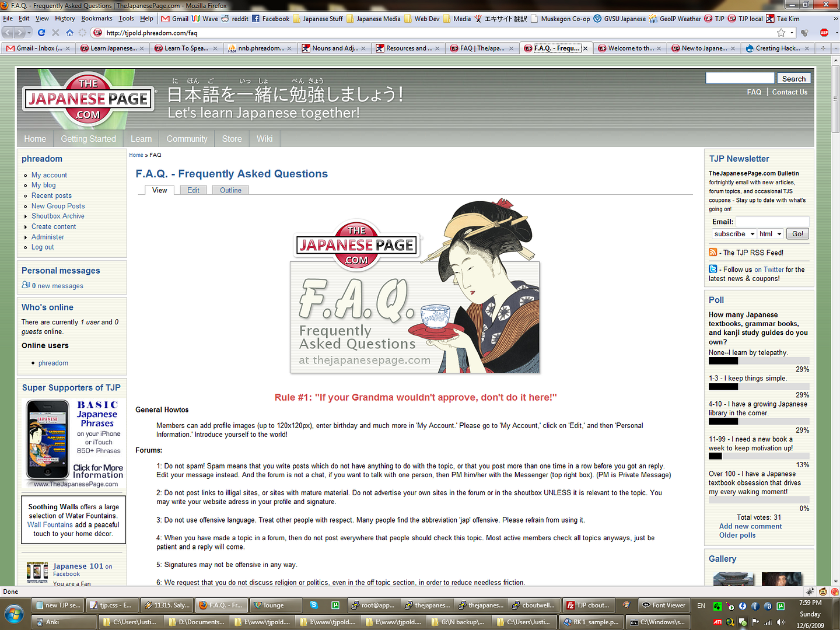The width and height of the screenshot is (840, 630).
Task: Click the Windows Start orb
Action: [14, 614]
